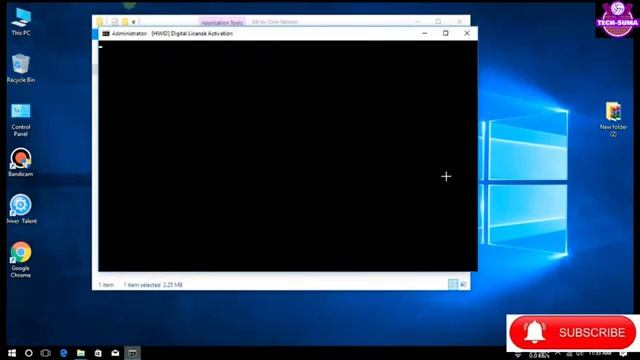Image resolution: width=640 pixels, height=360 pixels.
Task: Open quick access toolbar dropdown in Explorer window
Action: coord(133,22)
